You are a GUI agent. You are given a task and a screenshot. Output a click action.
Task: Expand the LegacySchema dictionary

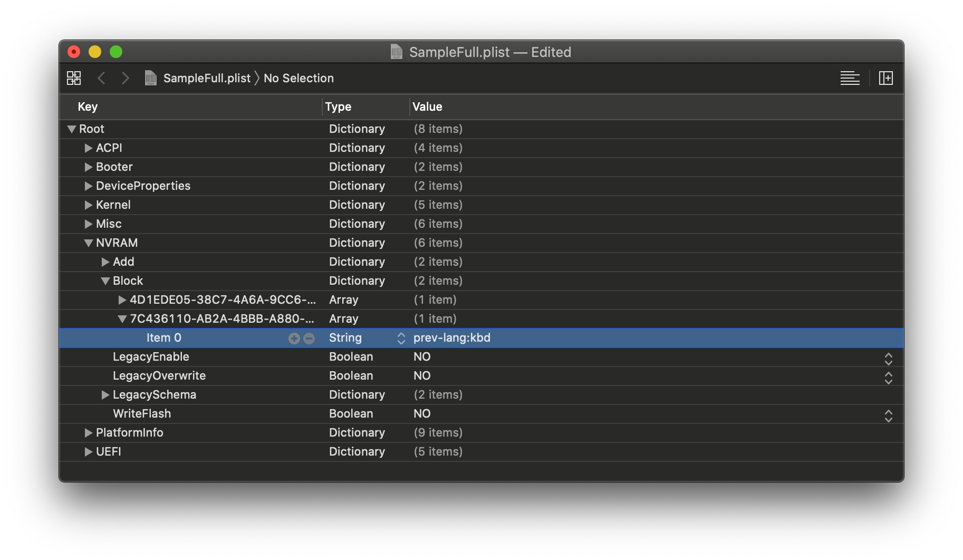[105, 395]
